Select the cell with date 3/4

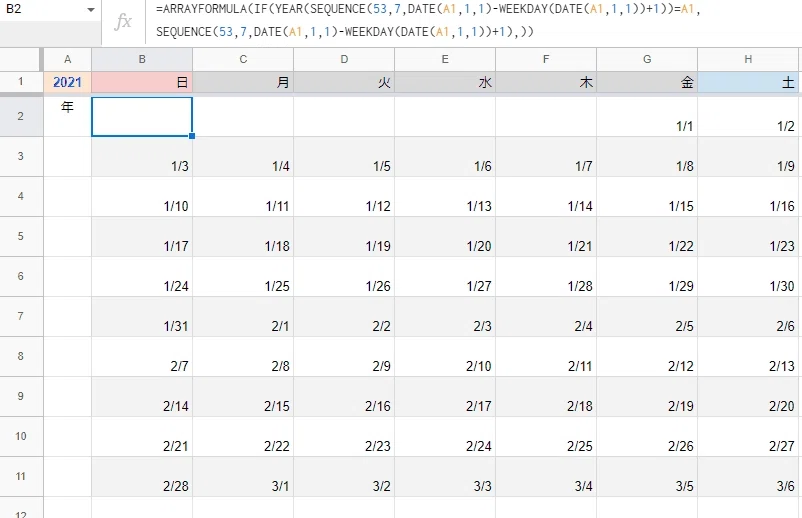coord(546,477)
